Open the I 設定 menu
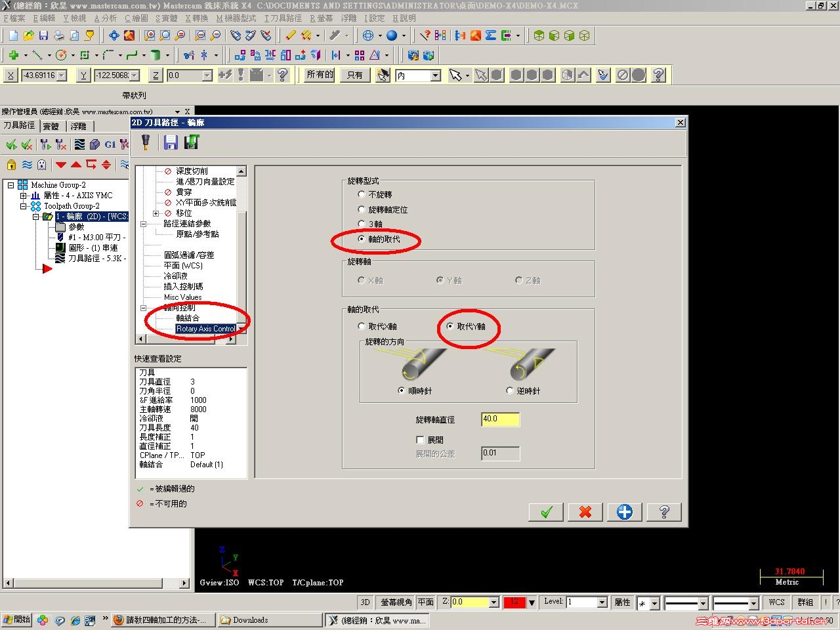Screen dimensions: 840x630 [x=374, y=18]
